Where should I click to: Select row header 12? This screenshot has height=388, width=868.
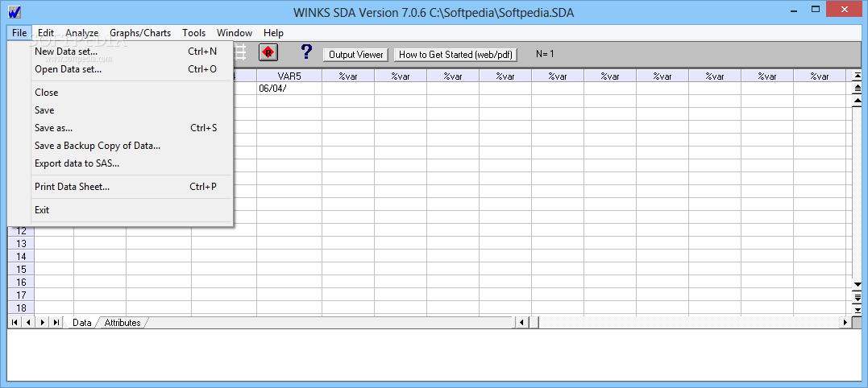21,230
